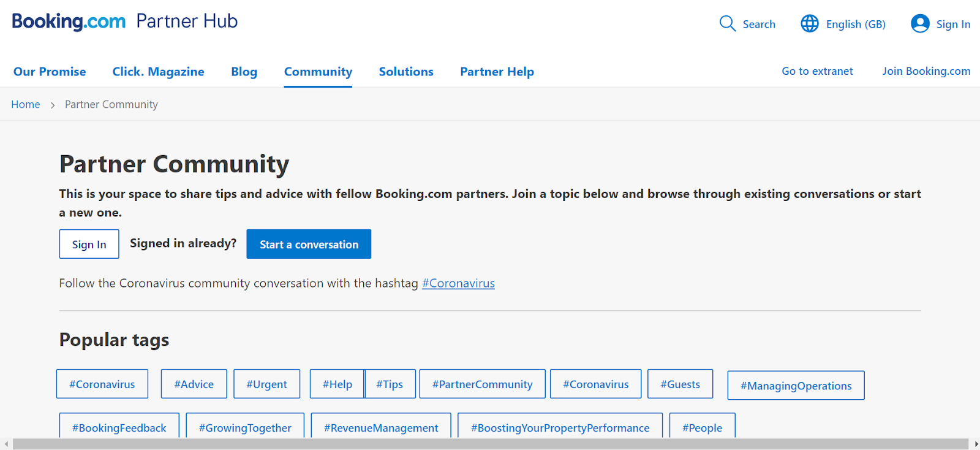Click the left arrow of horizontal scrollbar
Screen dimensions: 980x450
click(6, 444)
